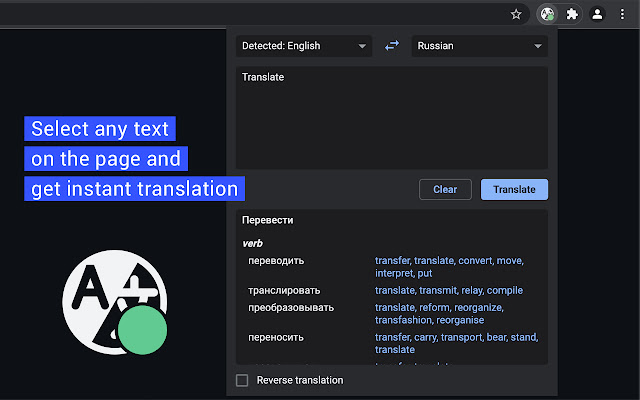Viewport: 640px width, 400px height.
Task: Swap source and target languages
Action: (392, 46)
